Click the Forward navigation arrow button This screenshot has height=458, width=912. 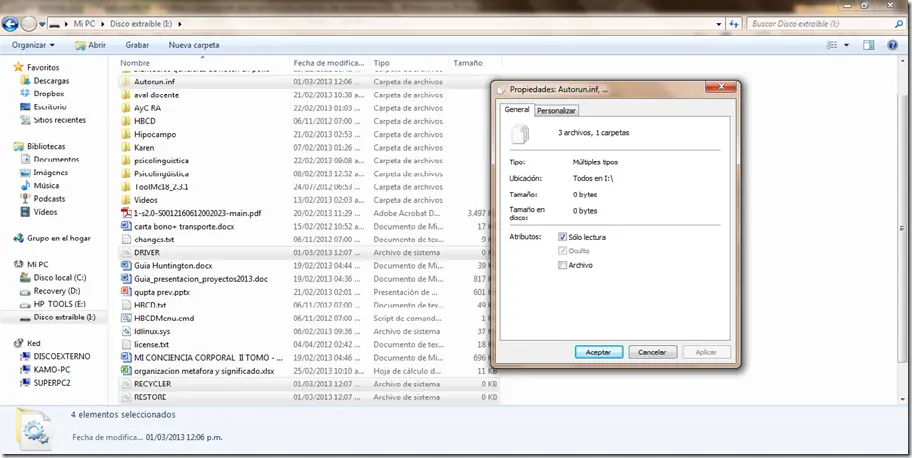coord(28,24)
